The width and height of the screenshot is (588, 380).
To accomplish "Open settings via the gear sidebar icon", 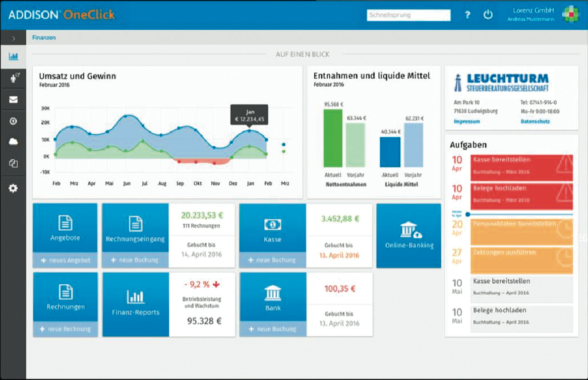I will point(13,188).
